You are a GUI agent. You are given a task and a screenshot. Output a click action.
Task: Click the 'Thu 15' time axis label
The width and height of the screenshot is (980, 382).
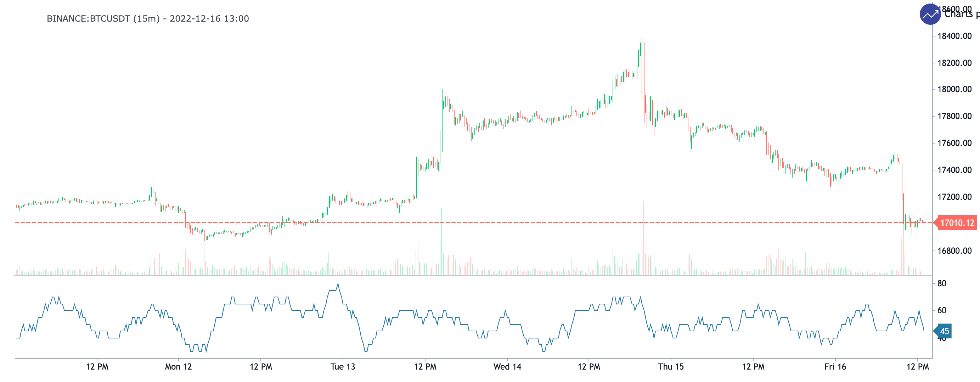click(671, 367)
